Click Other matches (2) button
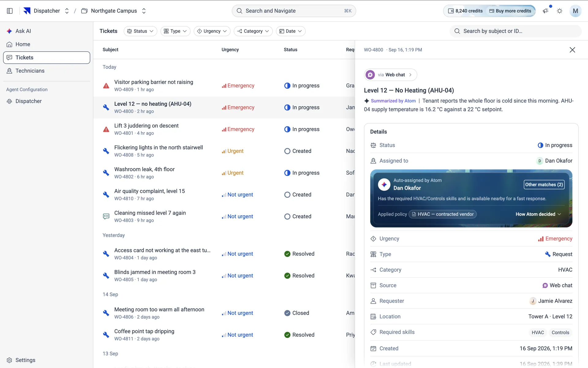This screenshot has width=588, height=368. click(544, 185)
